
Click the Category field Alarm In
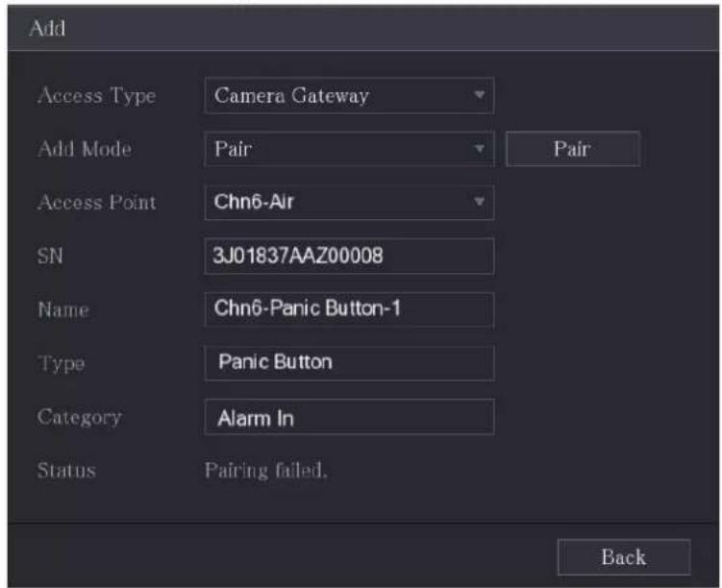pyautogui.click(x=349, y=417)
